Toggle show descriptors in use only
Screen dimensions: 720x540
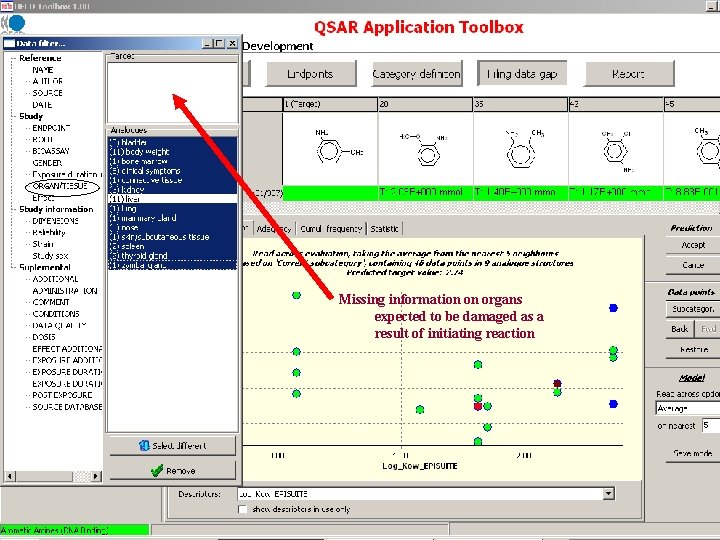point(243,509)
